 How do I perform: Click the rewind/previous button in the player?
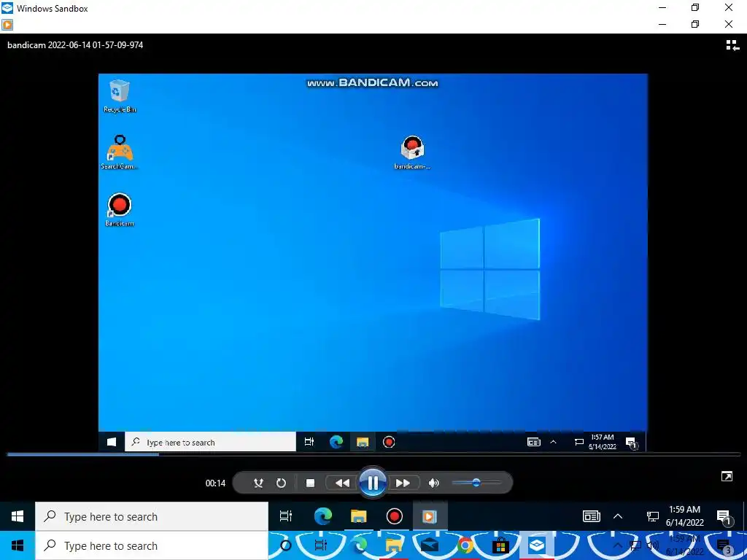coord(342,483)
